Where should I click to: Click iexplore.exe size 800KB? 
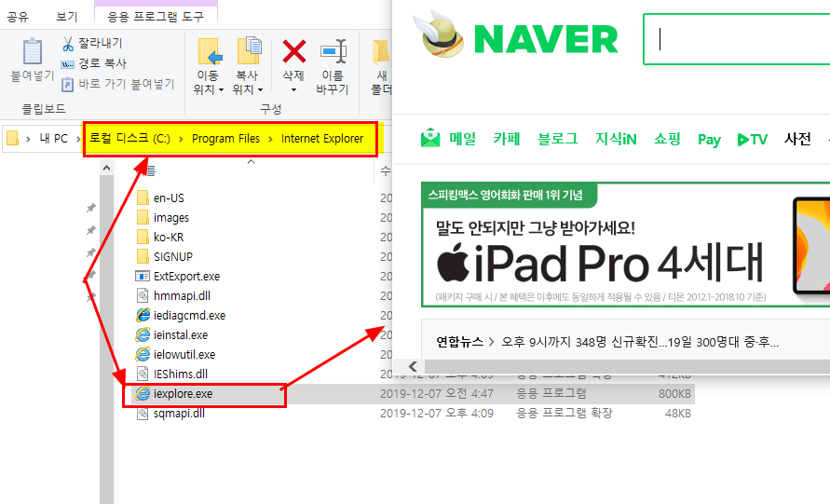675,394
